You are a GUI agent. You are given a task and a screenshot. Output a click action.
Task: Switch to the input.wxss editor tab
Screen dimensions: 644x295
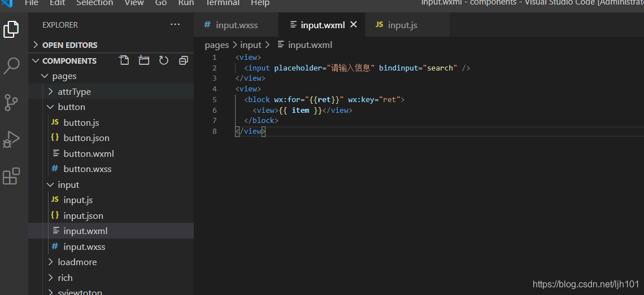[x=236, y=25]
